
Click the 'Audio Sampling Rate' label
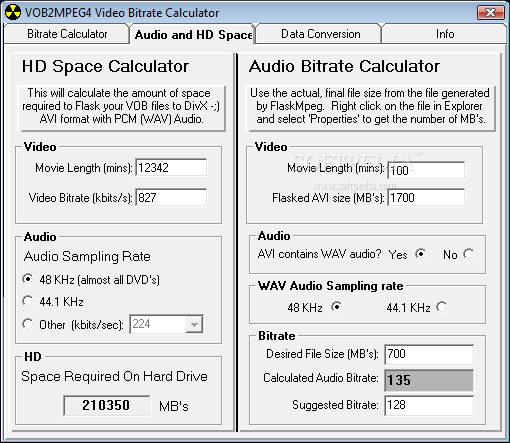(87, 256)
